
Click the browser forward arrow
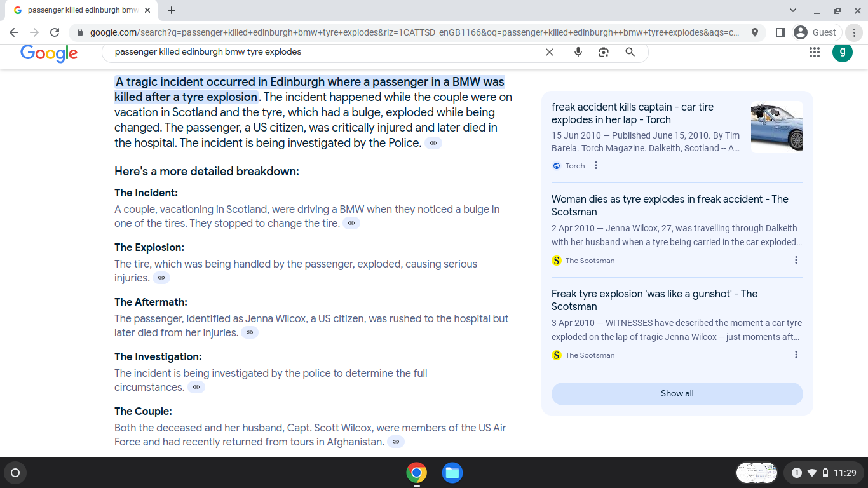[34, 32]
